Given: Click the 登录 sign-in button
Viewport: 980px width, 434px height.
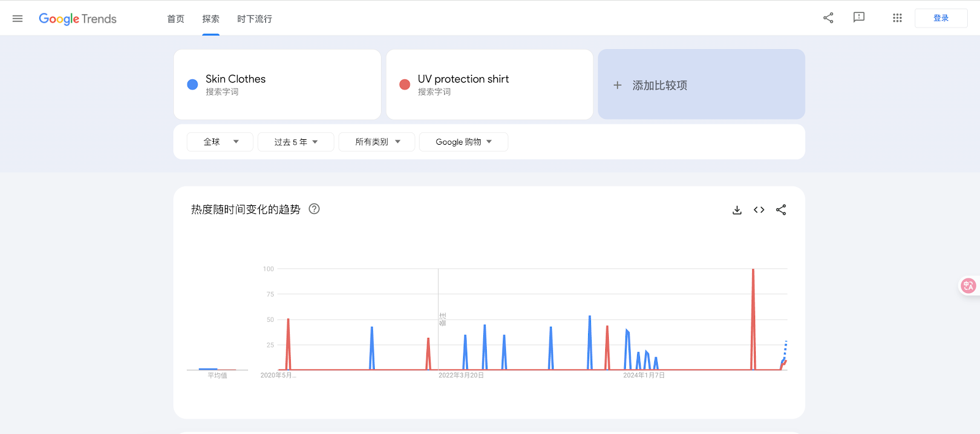Looking at the screenshot, I should (x=941, y=18).
